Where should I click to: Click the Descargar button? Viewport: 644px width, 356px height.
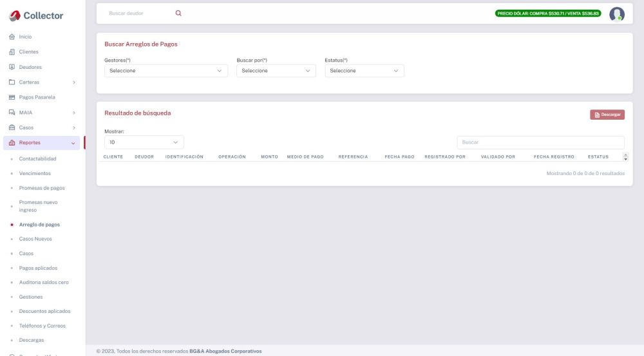607,115
